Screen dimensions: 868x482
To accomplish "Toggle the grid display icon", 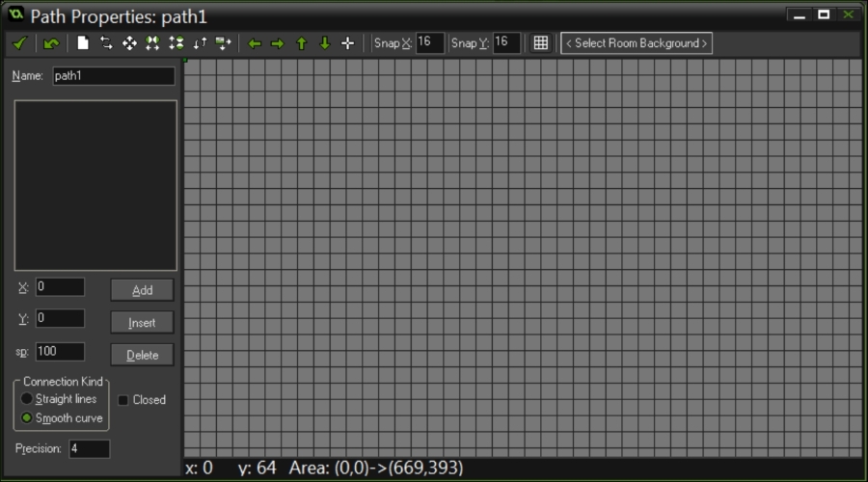I will click(x=541, y=43).
